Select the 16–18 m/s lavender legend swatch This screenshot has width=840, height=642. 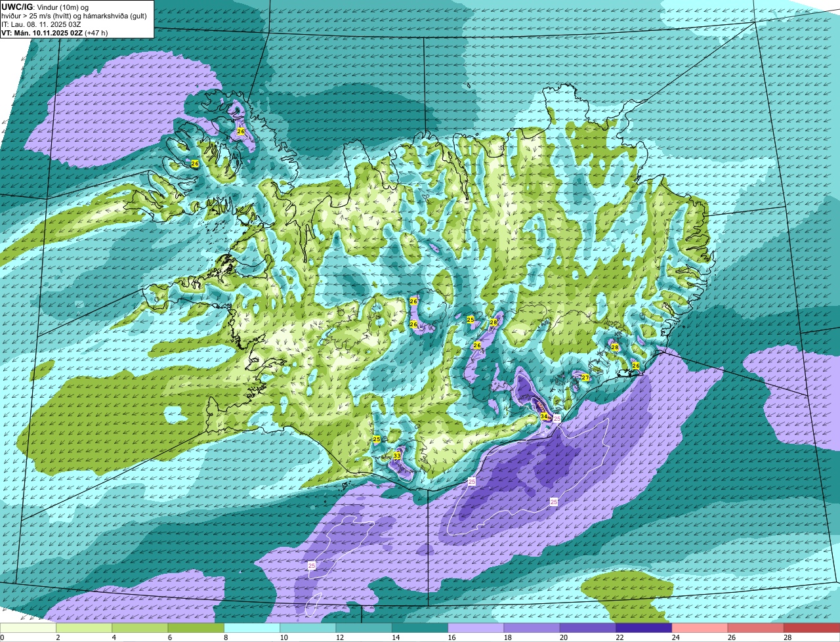coord(476,628)
